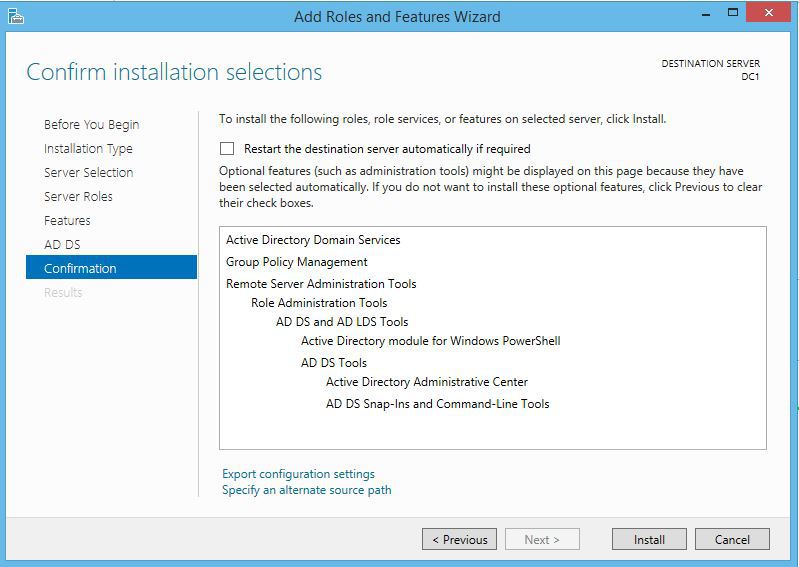
Task: Maximize the wizard window
Action: click(733, 13)
